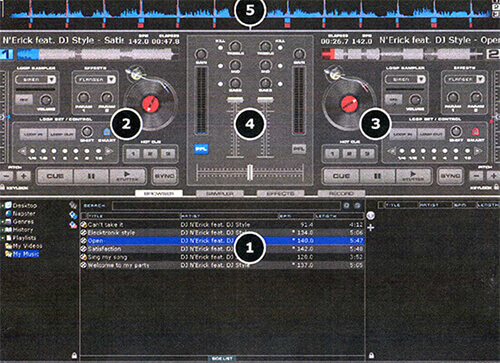
Task: Click the bottom small icon right of the folder tree
Action: click(73, 225)
